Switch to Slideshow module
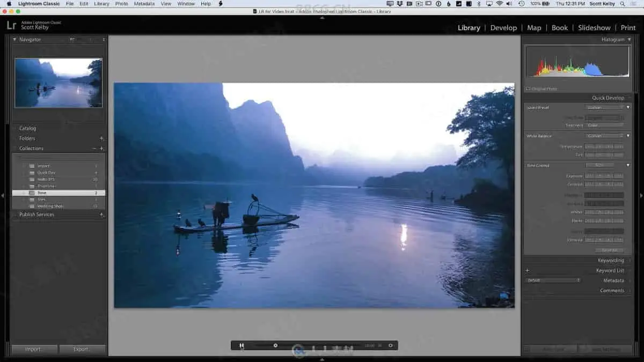644x362 pixels. (594, 28)
